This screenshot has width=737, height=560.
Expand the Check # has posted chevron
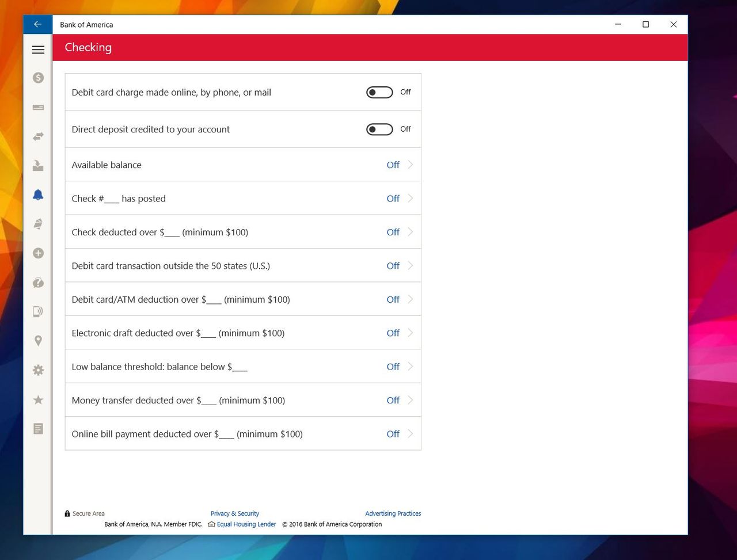(411, 198)
